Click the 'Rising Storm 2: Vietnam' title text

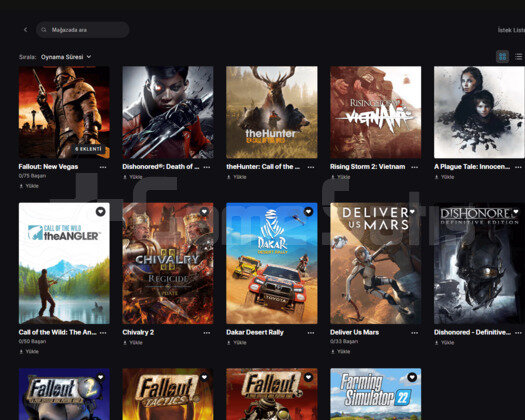(368, 167)
